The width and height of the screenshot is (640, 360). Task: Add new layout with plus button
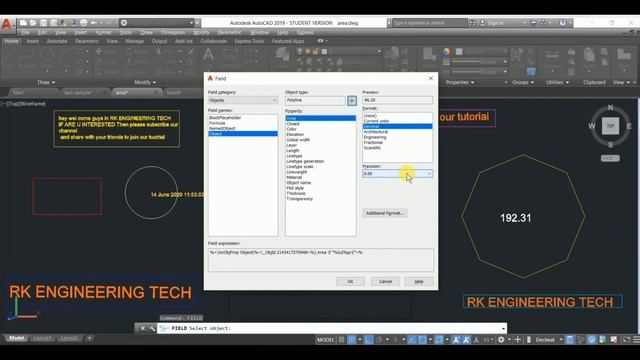(89, 338)
